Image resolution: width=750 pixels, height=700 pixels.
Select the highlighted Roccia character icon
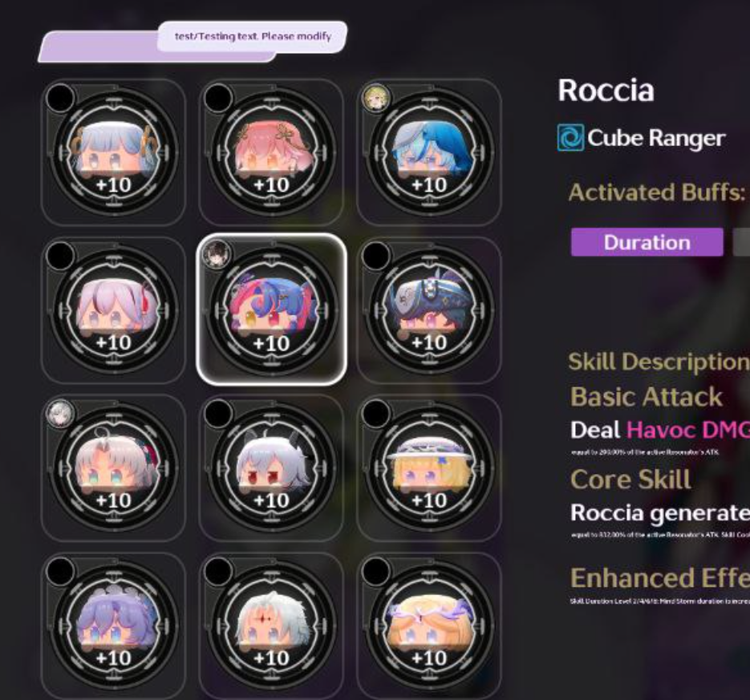click(271, 310)
